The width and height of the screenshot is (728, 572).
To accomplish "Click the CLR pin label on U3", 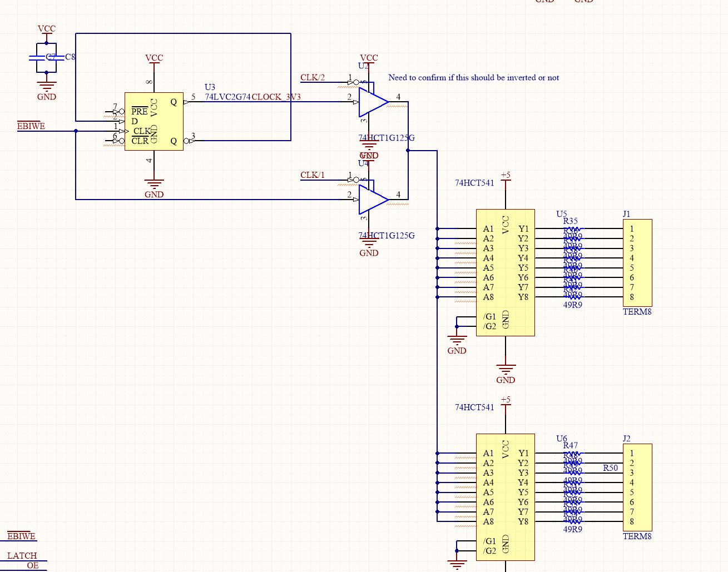I will pyautogui.click(x=140, y=141).
